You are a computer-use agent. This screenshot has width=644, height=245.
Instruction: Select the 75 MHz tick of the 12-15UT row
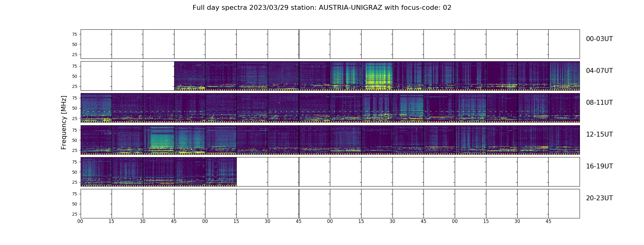[75, 130]
